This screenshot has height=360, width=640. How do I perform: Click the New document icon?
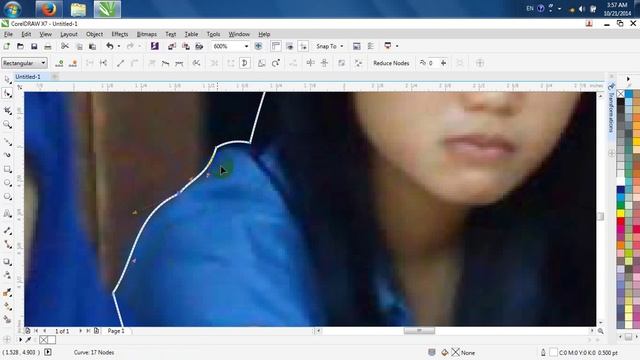point(7,46)
